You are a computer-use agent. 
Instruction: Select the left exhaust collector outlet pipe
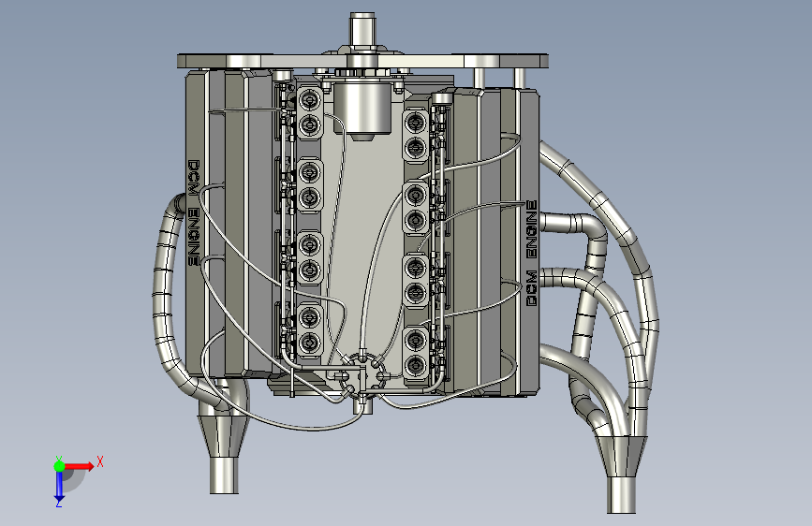pos(224,474)
